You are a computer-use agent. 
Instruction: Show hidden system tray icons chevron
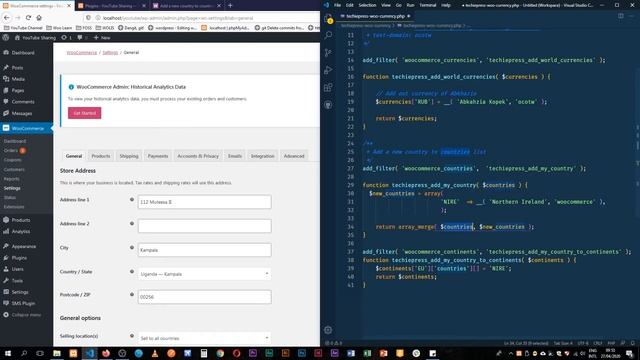tap(510, 353)
